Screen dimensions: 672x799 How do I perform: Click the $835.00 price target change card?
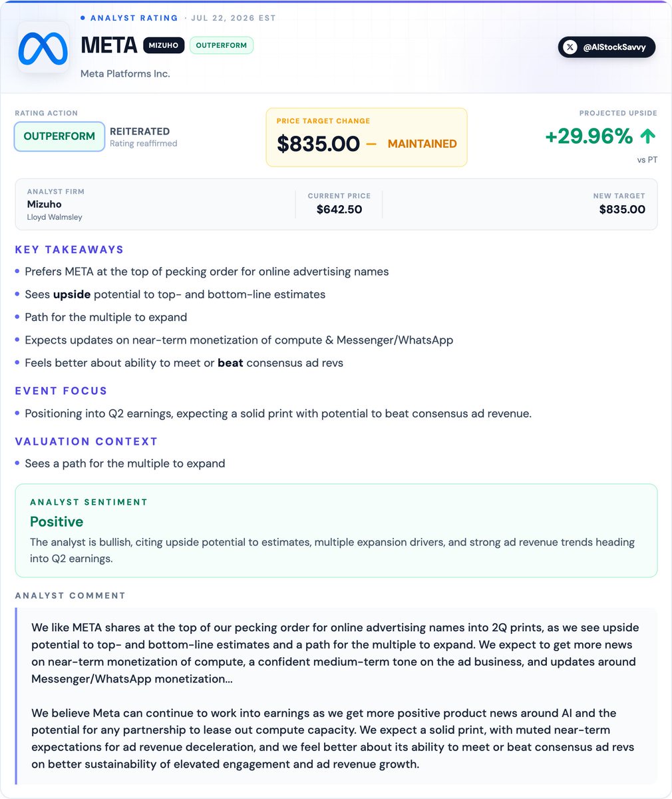(367, 137)
